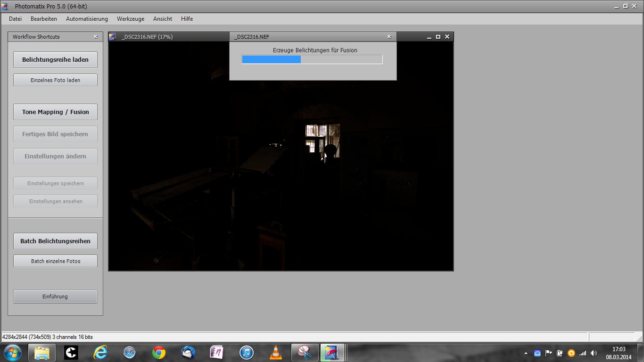The height and width of the screenshot is (362, 644).
Task: Open Batch einzelne Fotos
Action: pos(55,261)
